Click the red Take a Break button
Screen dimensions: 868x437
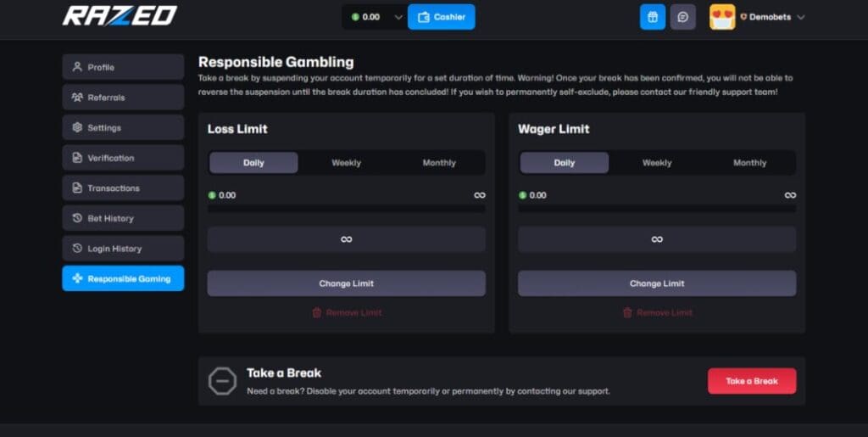pos(752,381)
